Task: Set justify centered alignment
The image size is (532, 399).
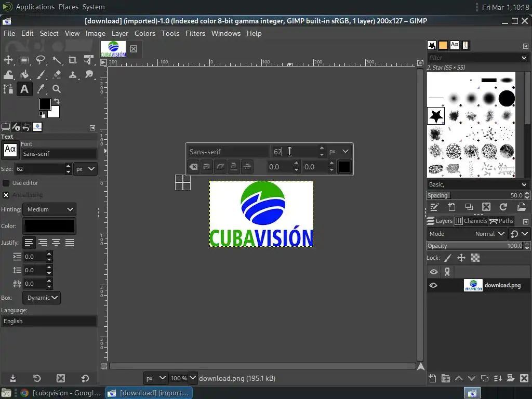Action: click(x=56, y=243)
